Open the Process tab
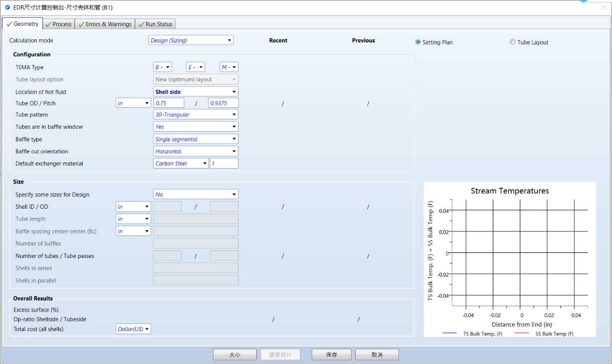 [58, 24]
